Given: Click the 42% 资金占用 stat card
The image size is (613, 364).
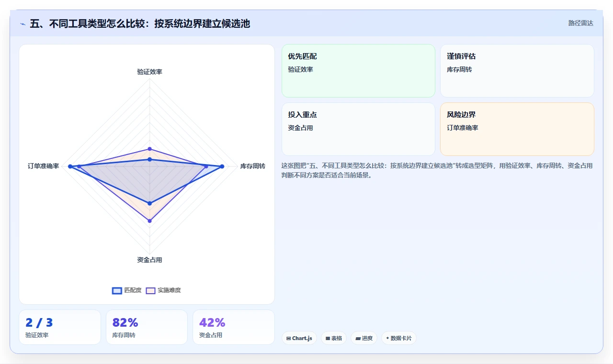Looking at the screenshot, I should (234, 327).
